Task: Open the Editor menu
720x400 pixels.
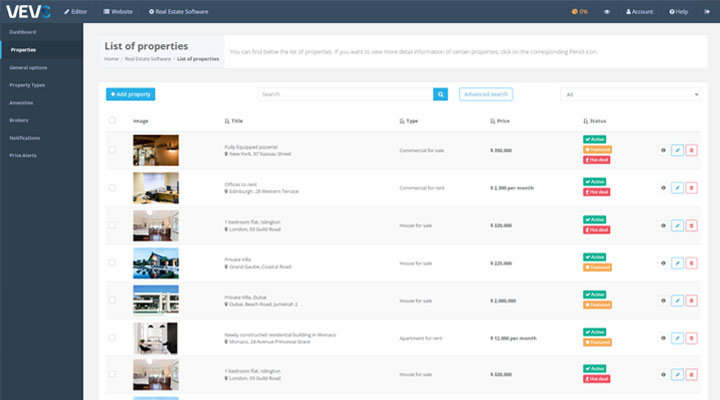Action: [x=75, y=11]
